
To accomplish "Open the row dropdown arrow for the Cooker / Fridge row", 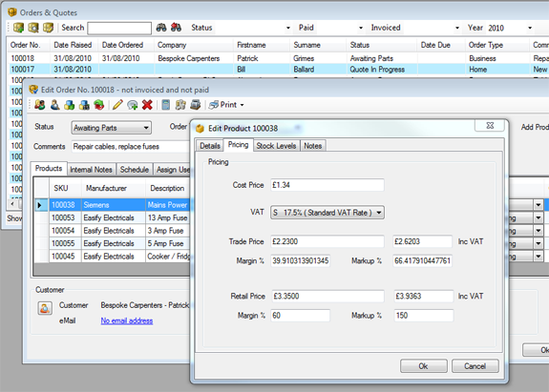I will click(538, 257).
